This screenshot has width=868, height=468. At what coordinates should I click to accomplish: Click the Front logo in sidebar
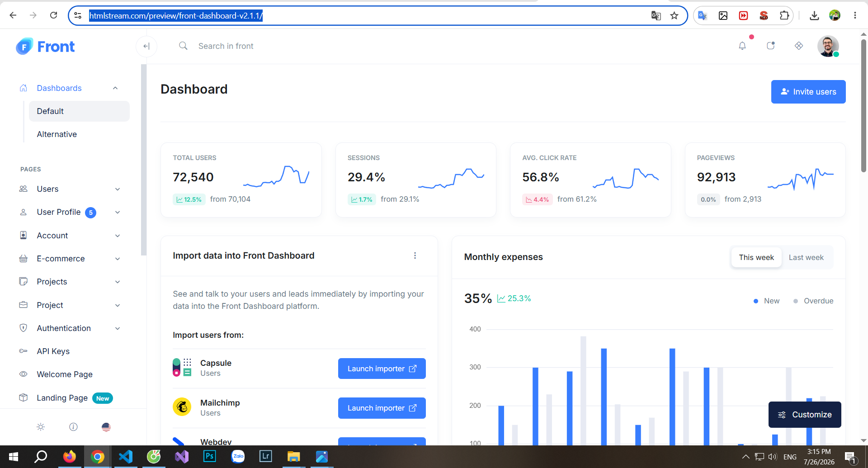(x=45, y=46)
